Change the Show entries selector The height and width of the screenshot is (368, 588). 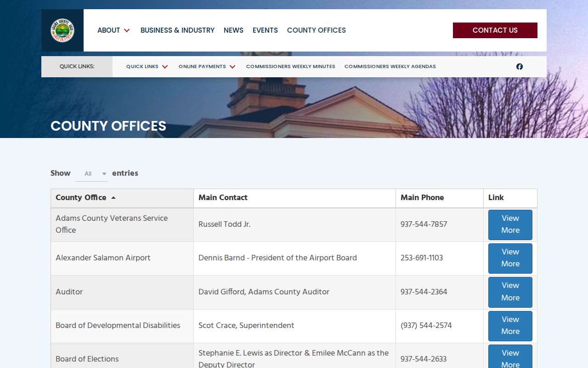[91, 173]
